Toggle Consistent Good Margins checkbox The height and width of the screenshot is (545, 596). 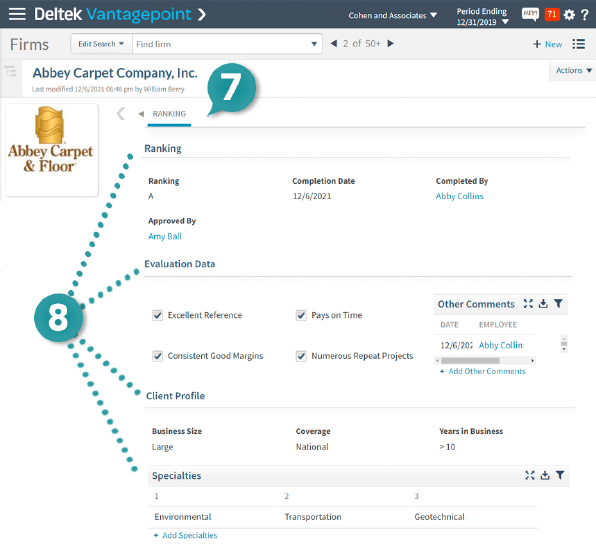[157, 356]
